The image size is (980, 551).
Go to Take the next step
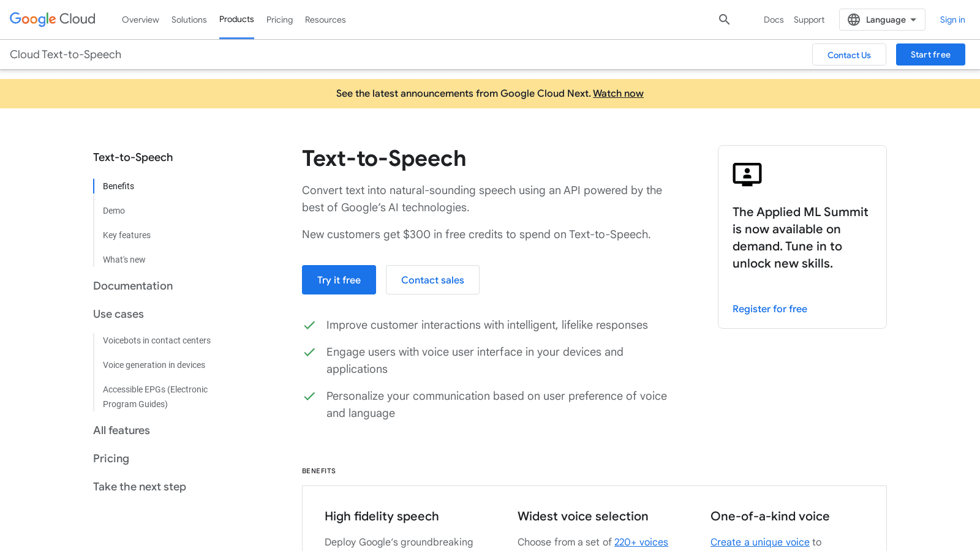(x=140, y=487)
